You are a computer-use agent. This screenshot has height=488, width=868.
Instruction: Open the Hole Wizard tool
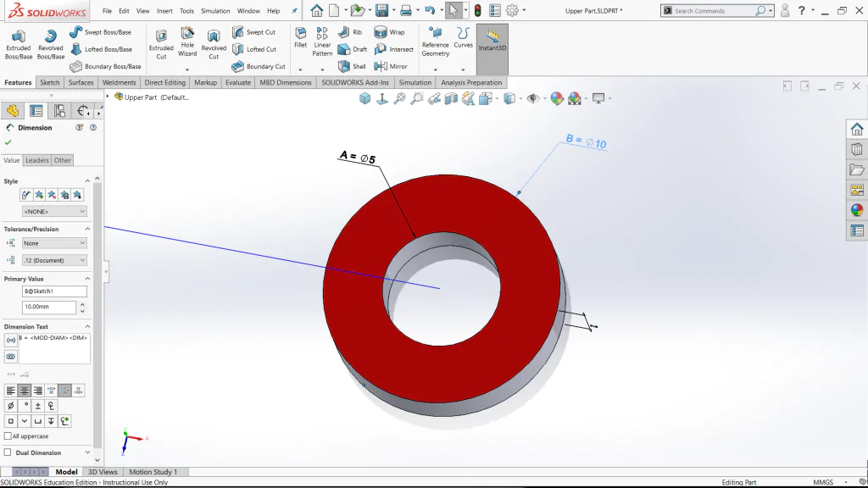click(x=187, y=42)
